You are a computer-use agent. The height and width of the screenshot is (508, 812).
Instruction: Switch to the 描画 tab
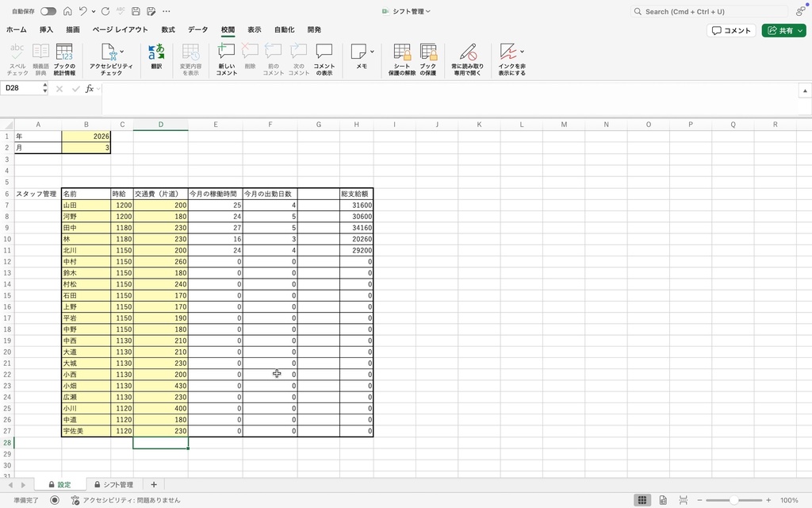[73, 29]
